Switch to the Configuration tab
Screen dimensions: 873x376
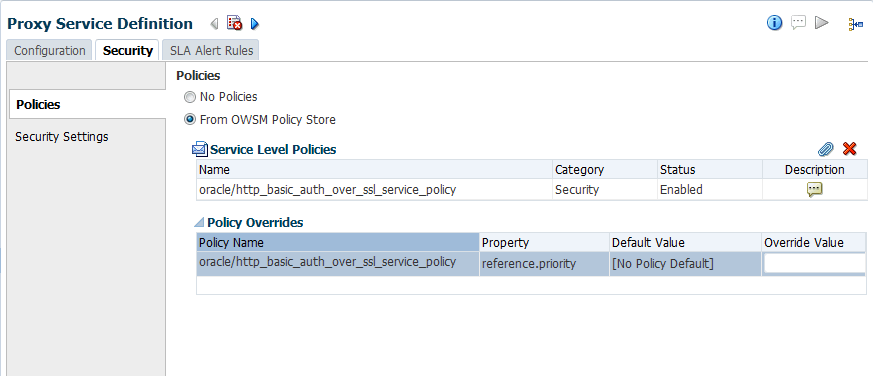(x=50, y=51)
